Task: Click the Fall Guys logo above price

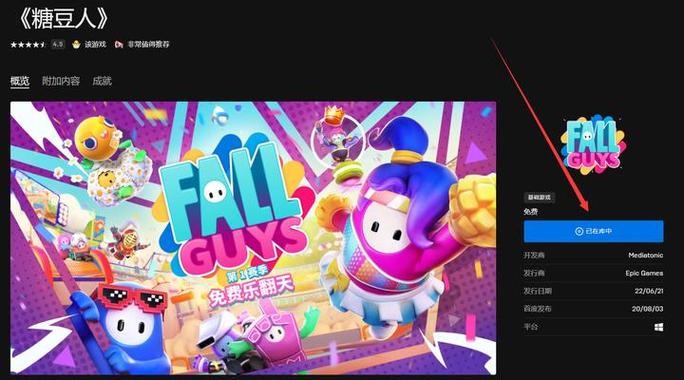Action: [593, 145]
